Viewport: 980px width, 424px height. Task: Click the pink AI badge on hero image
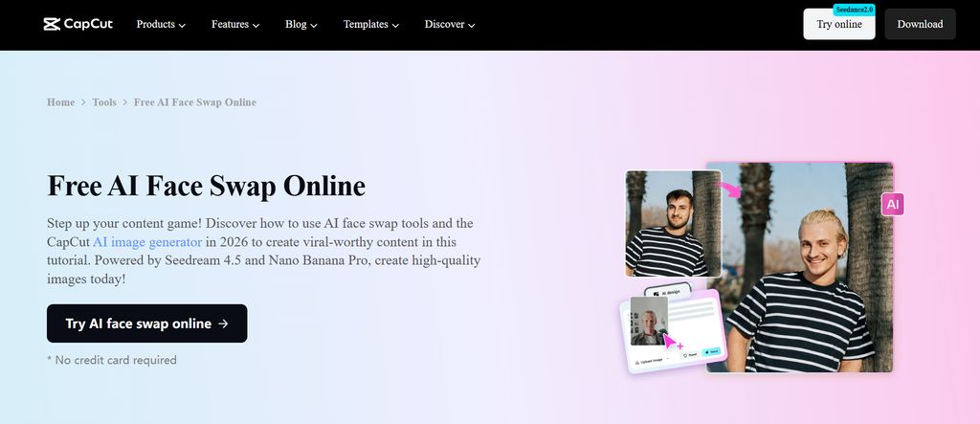(x=892, y=204)
